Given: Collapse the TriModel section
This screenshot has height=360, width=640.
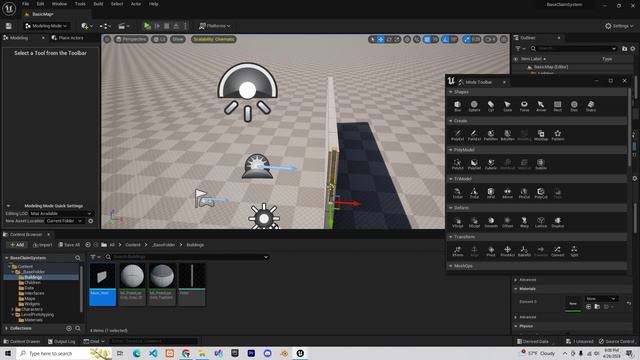Looking at the screenshot, I should click(451, 179).
